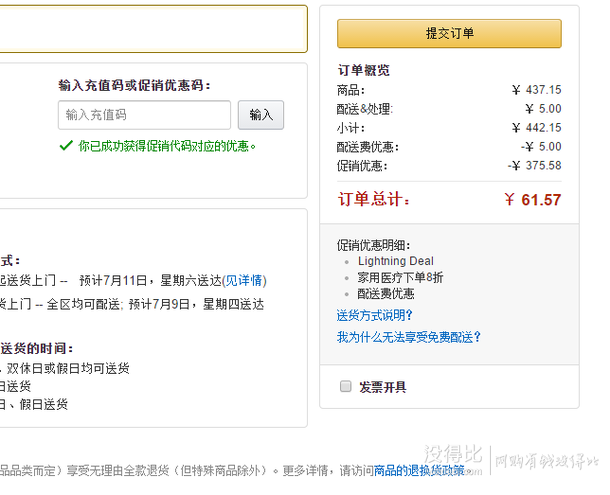Select the 配送&处理 fee ￥5.00
The height and width of the screenshot is (495, 610).
pos(543,109)
